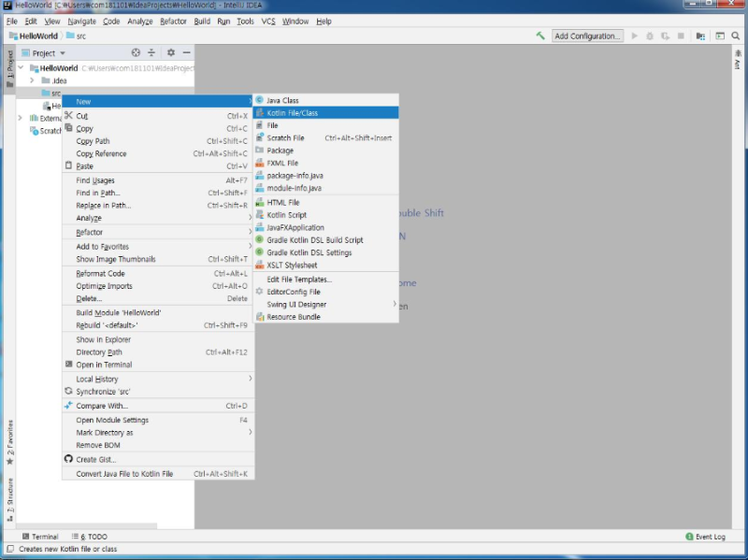Screen dimensions: 748x560
Task: Open the Build menu
Action: tap(202, 21)
